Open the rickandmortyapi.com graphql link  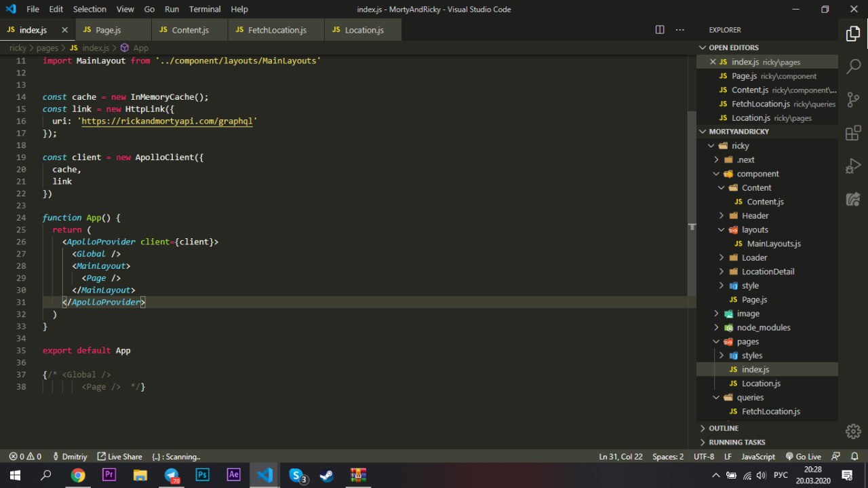(x=167, y=121)
